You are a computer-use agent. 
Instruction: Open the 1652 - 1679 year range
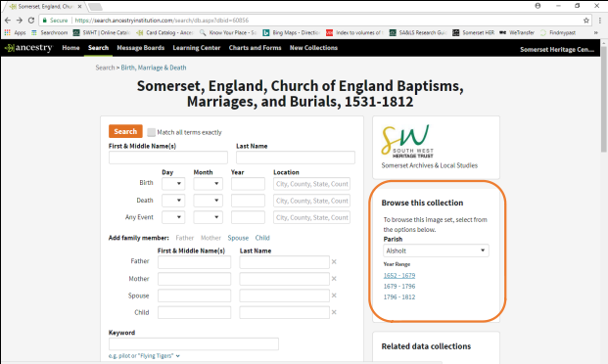tap(399, 275)
